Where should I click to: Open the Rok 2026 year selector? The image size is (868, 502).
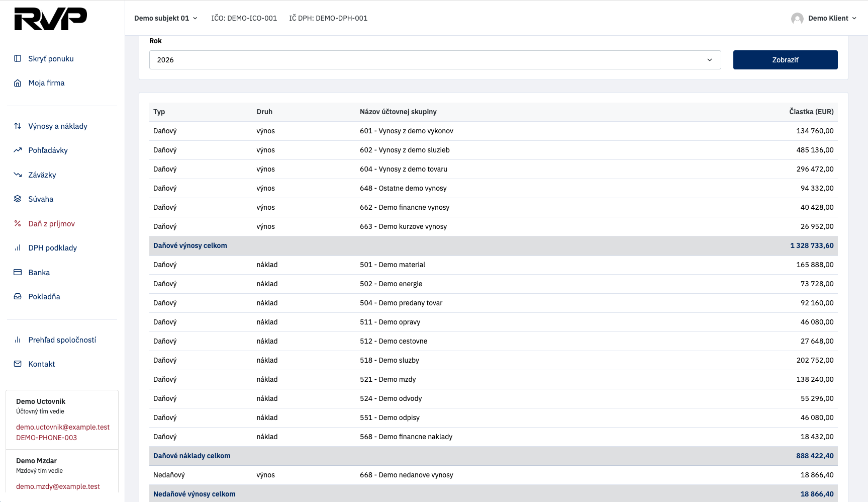pos(435,60)
